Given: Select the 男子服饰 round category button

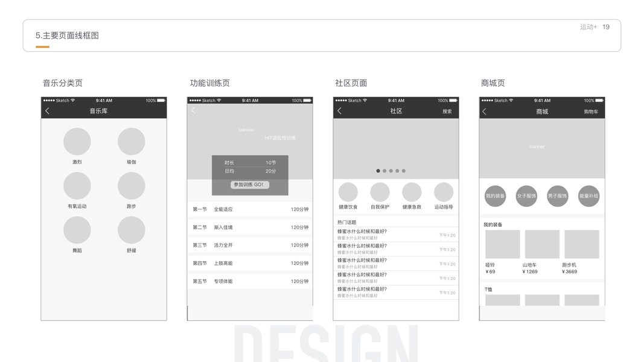Looking at the screenshot, I should [557, 195].
